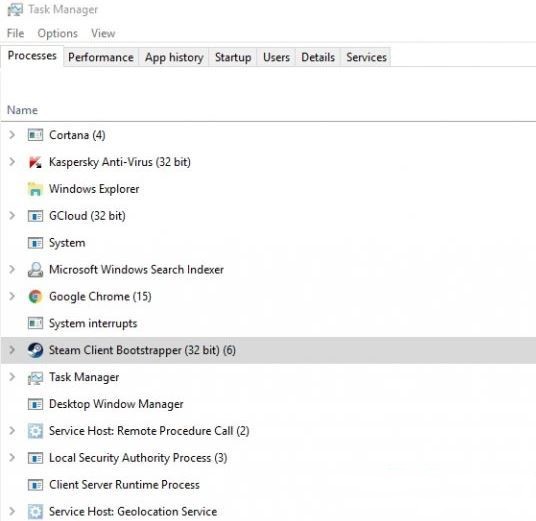Select the GCloud (32 bit) name

click(88, 216)
